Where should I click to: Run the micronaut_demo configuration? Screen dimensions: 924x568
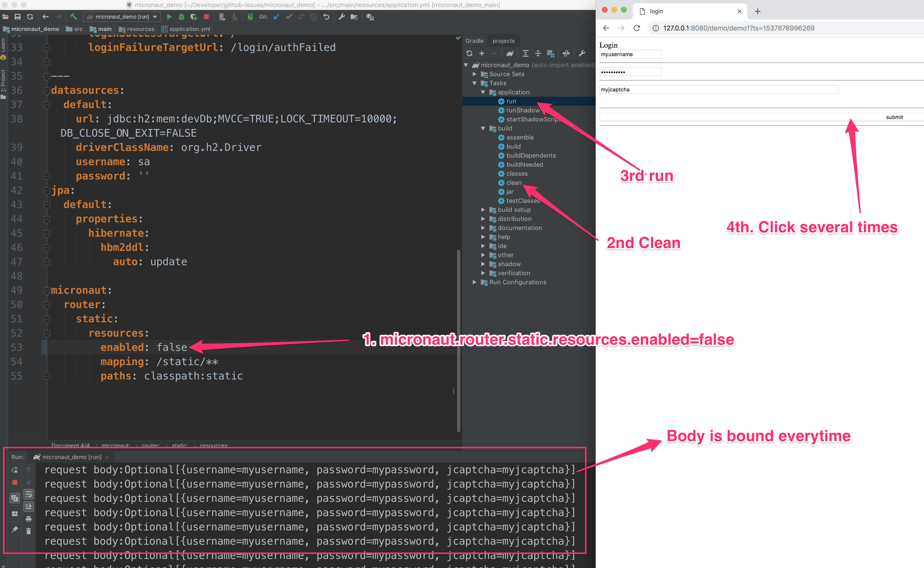pos(169,16)
